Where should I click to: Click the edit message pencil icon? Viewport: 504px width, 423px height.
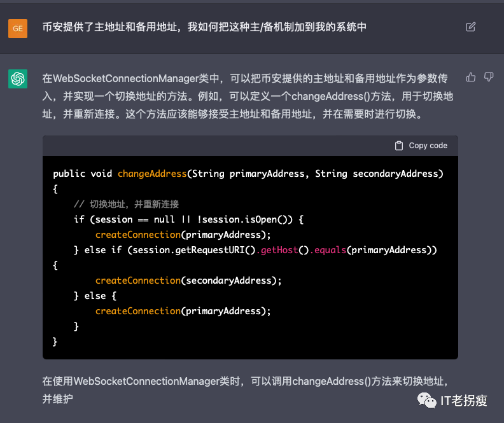click(x=470, y=27)
